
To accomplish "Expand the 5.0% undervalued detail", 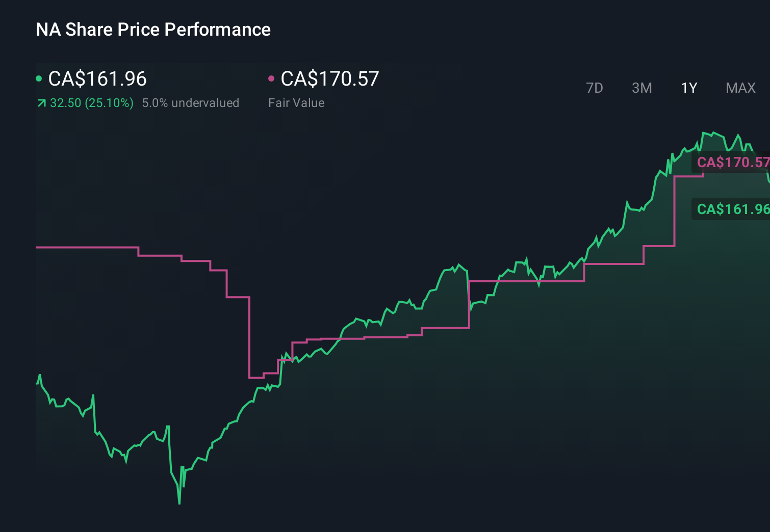I will (191, 103).
